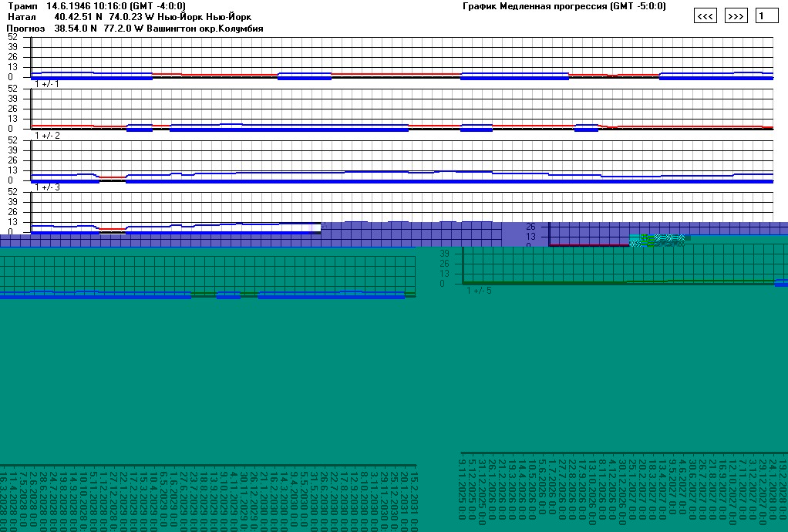Viewport: 788px width, 532px height.
Task: Select the '1 +/- 5' graph label
Action: 479,291
